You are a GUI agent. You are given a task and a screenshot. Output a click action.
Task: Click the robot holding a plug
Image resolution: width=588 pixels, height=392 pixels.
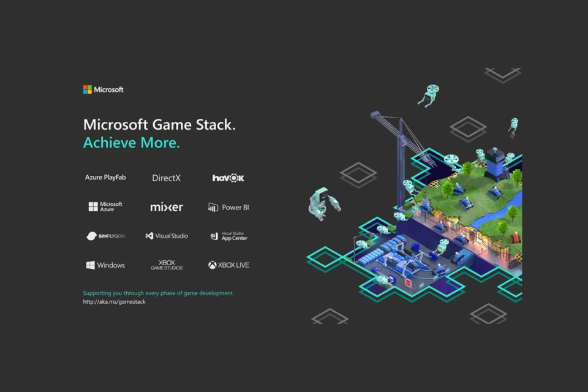(x=325, y=203)
